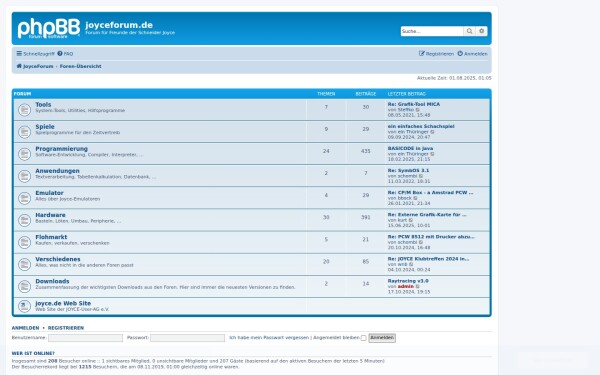Image resolution: width=600 pixels, height=375 pixels.
Task: View latest post icon next to kurt
Action: pyautogui.click(x=411, y=220)
